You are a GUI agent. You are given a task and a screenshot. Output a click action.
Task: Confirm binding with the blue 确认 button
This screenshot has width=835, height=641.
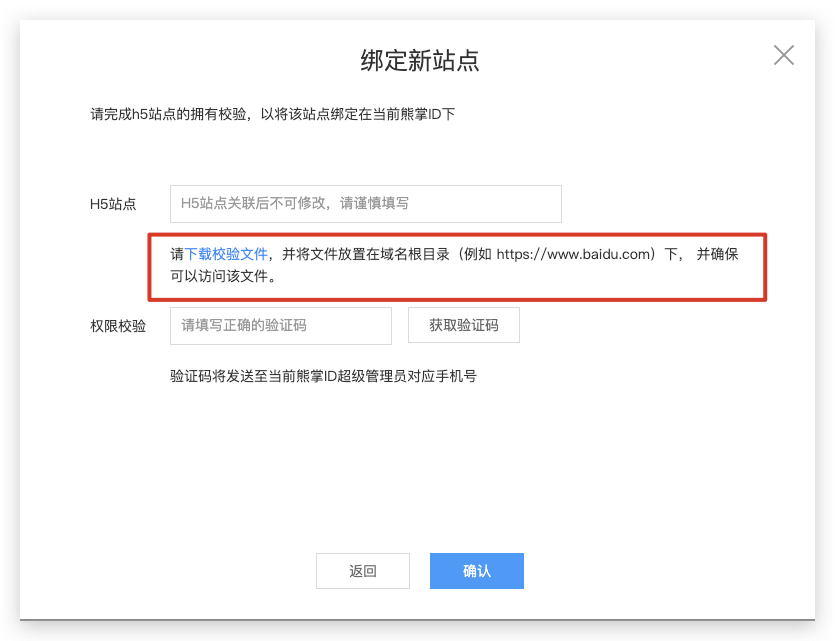click(x=476, y=571)
